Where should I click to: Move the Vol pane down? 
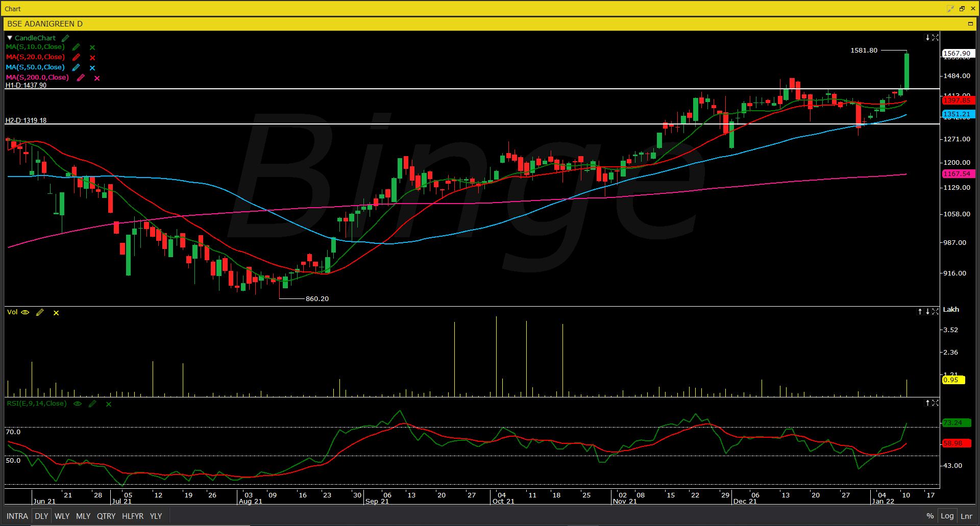[927, 311]
